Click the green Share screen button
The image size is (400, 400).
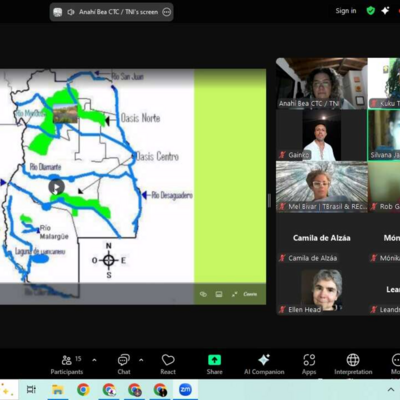pos(214,365)
